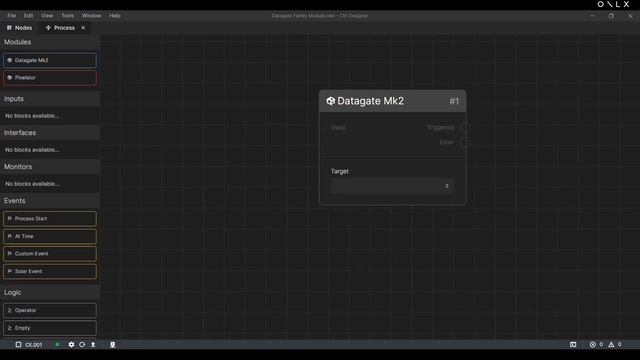The image size is (640, 360).
Task: Open the console terminal icon in status bar
Action: 573,344
